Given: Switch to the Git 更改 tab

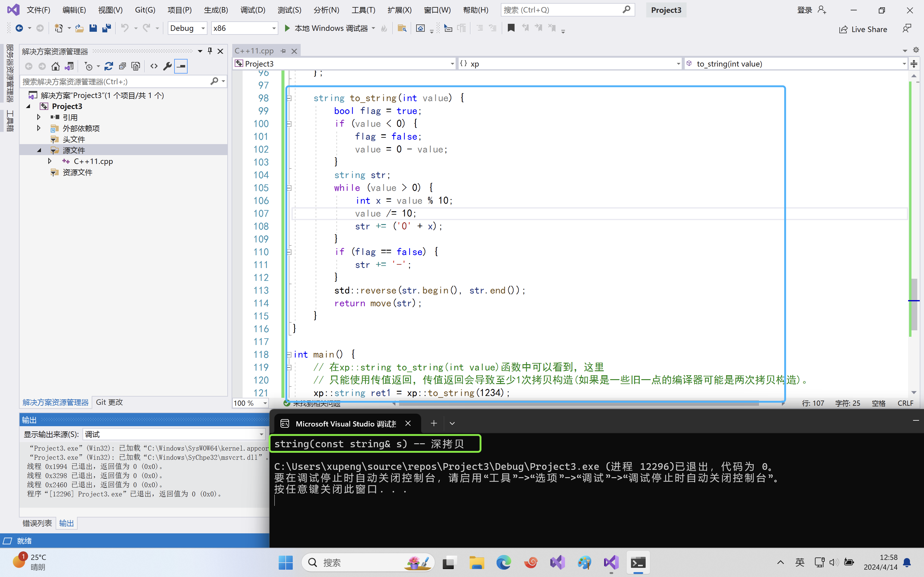Looking at the screenshot, I should (109, 402).
